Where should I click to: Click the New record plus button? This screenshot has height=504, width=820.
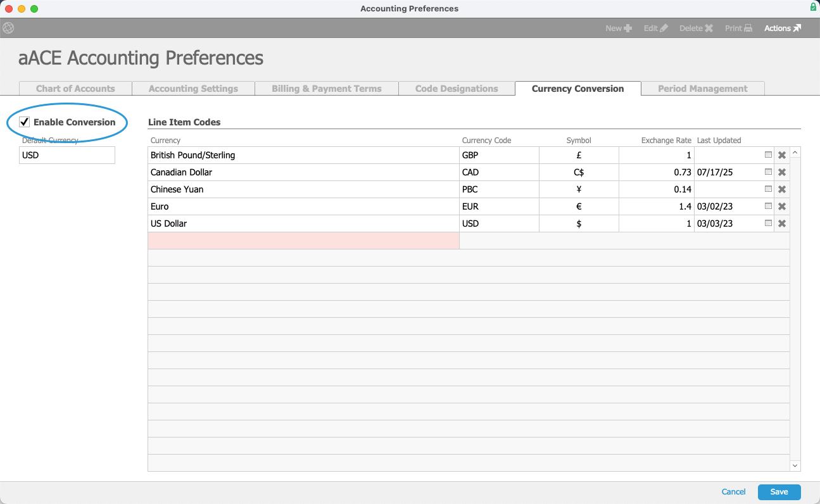619,28
